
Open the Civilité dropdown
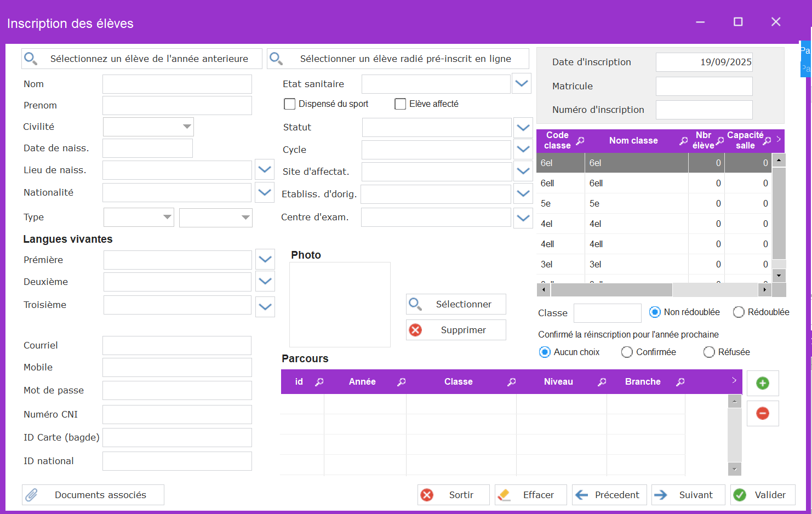click(187, 127)
